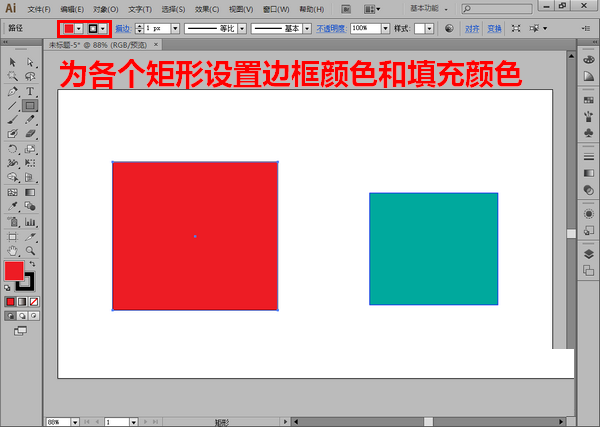Open the 文件(F) menu
600x427 pixels.
click(39, 9)
